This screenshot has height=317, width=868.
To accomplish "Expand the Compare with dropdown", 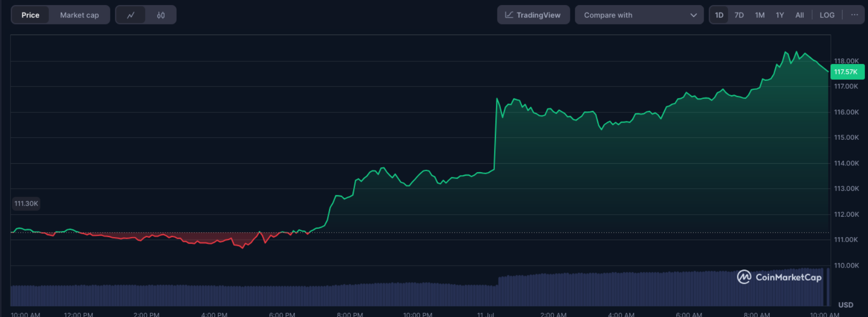I will pyautogui.click(x=639, y=15).
